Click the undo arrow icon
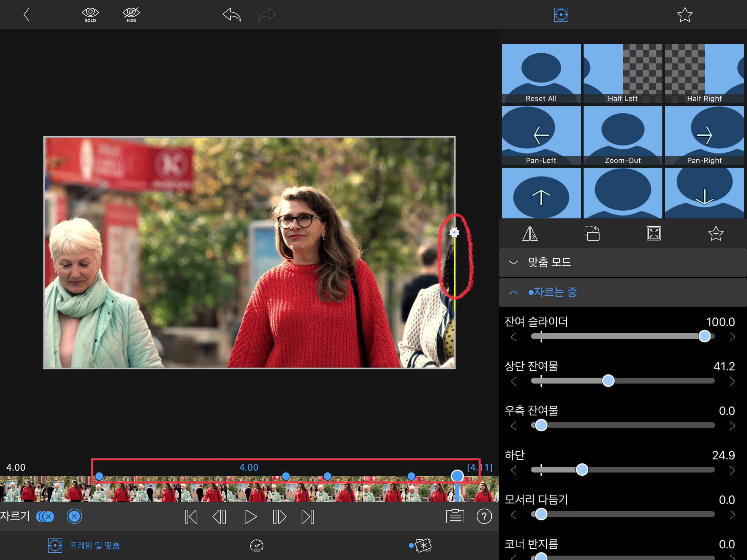The width and height of the screenshot is (747, 560). (x=232, y=15)
